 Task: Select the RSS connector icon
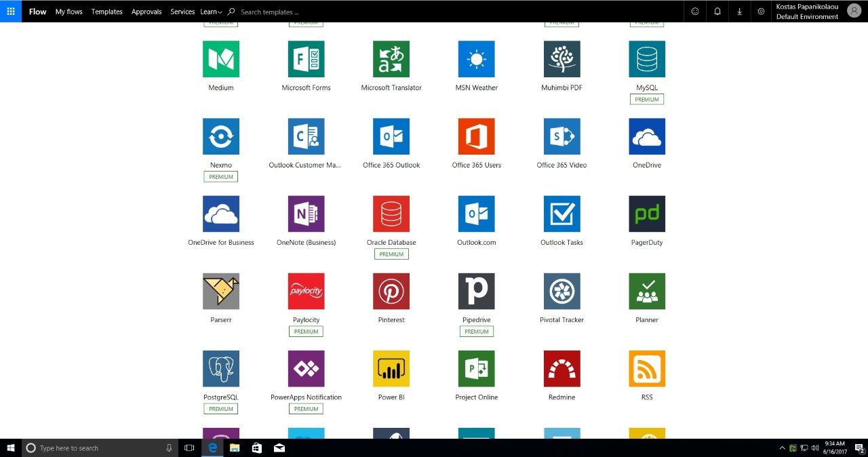coord(647,368)
